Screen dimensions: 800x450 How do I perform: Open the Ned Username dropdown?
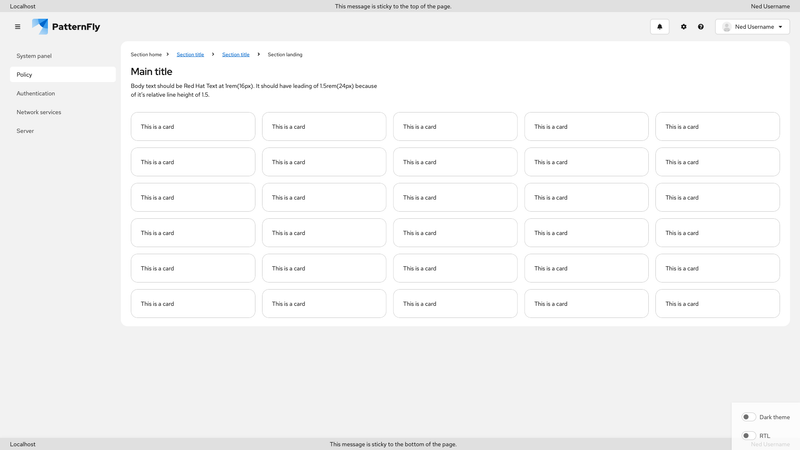tap(752, 27)
